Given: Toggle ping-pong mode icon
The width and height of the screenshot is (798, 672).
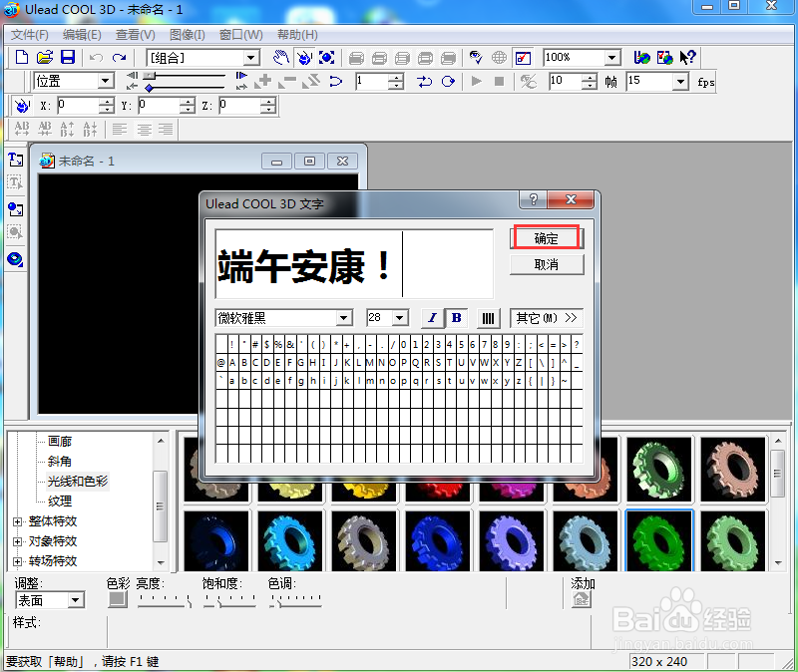Looking at the screenshot, I should 425,82.
